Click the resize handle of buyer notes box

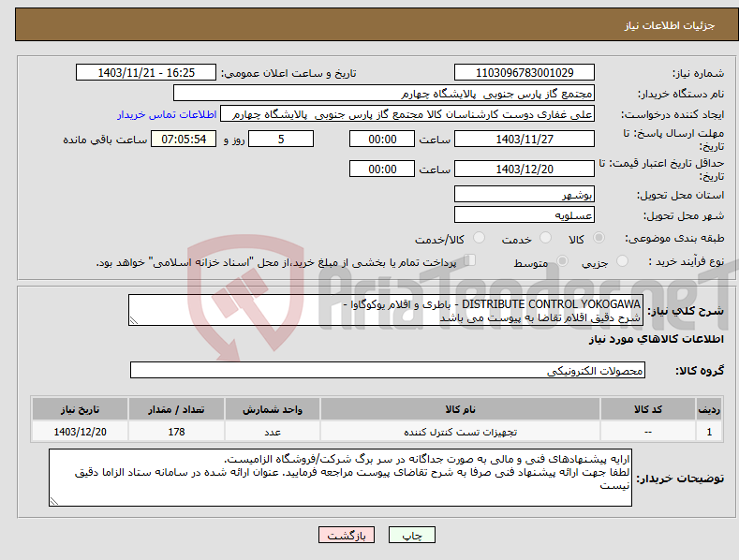click(x=54, y=502)
